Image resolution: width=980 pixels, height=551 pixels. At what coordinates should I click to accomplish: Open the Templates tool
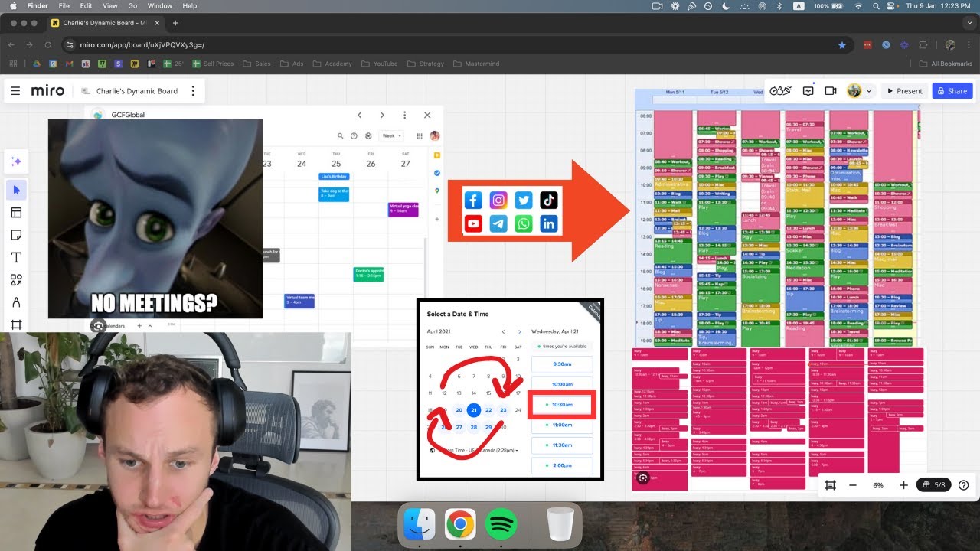click(16, 212)
